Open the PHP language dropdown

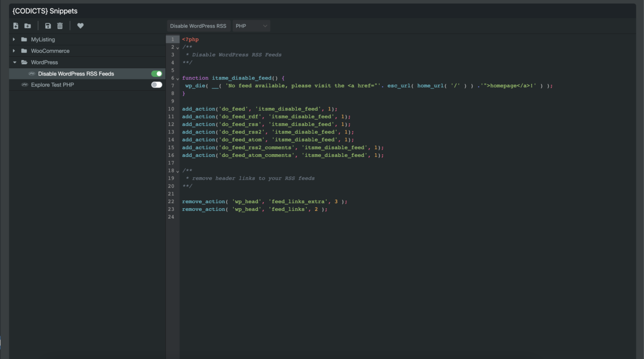click(x=251, y=26)
